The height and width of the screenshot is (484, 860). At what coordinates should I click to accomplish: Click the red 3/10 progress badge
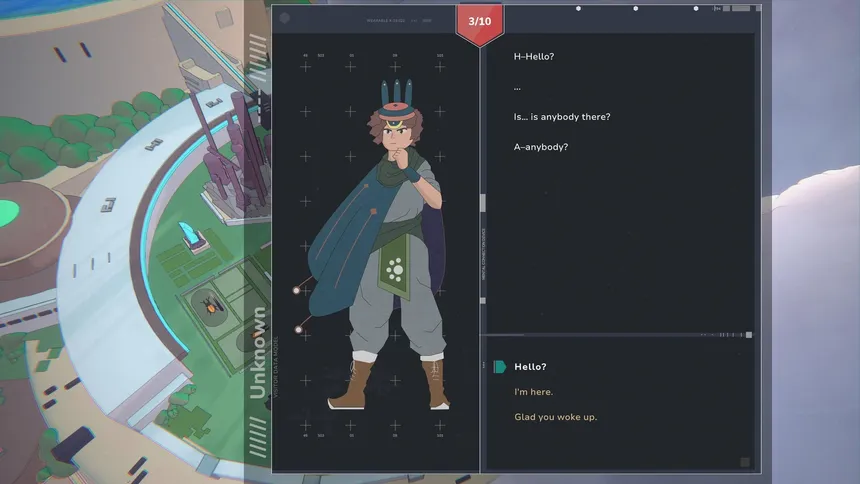(479, 24)
